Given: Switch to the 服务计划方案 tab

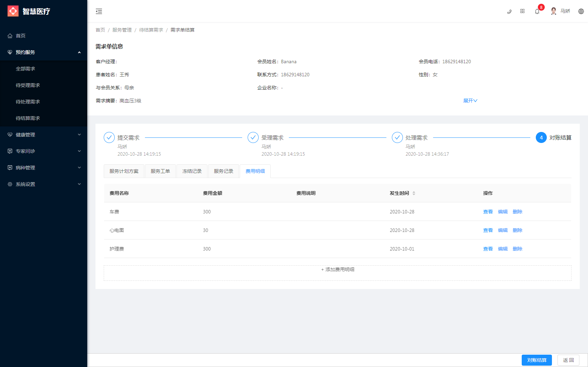Looking at the screenshot, I should tap(124, 171).
